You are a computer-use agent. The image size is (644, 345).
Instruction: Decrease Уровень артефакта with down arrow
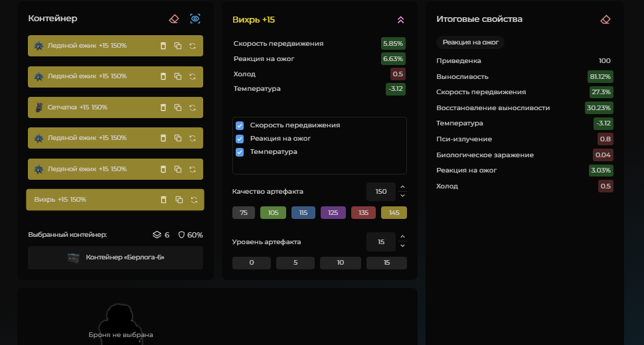[x=402, y=245]
